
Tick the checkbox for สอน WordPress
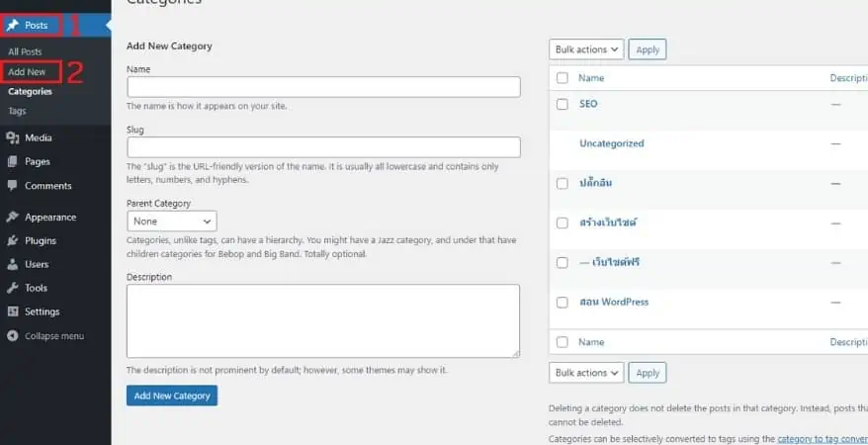(x=562, y=303)
